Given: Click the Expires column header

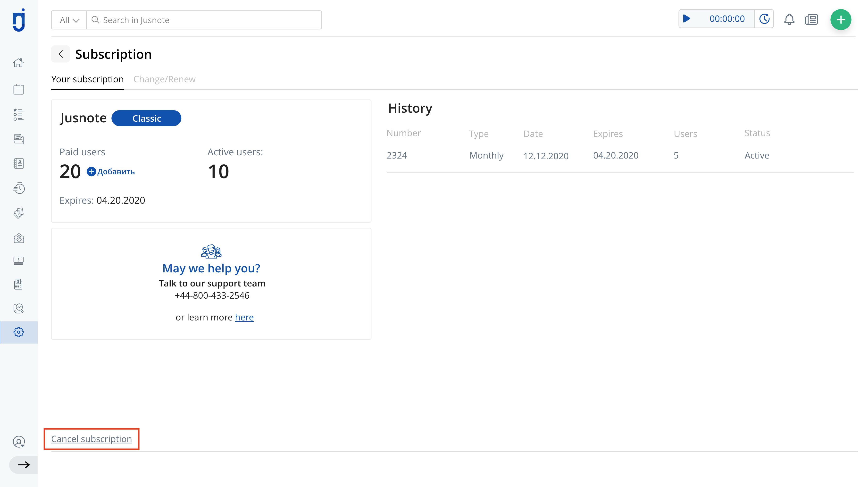Looking at the screenshot, I should [608, 134].
